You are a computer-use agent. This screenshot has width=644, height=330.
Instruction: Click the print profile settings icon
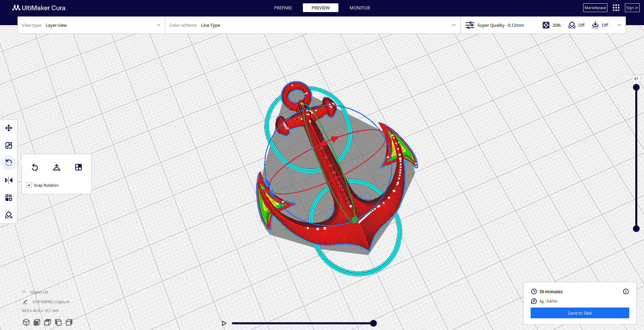[x=470, y=25]
